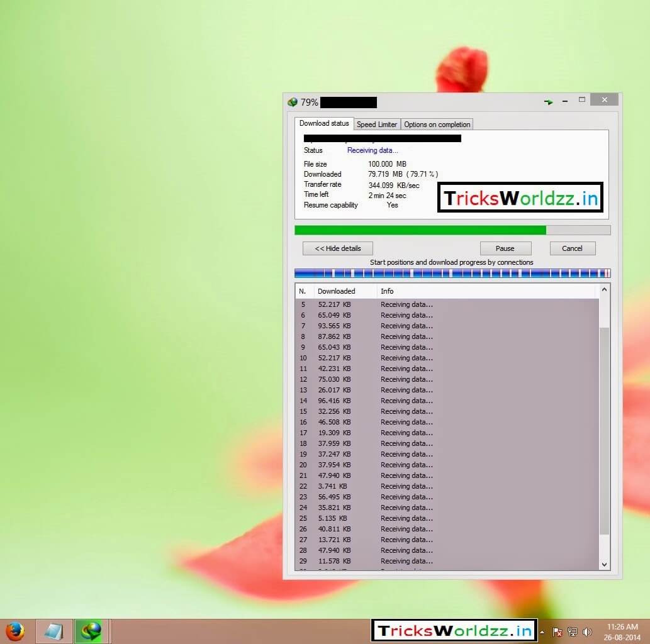Select connection 9 row with 65.043 KB
The height and width of the screenshot is (644, 650).
coord(448,347)
